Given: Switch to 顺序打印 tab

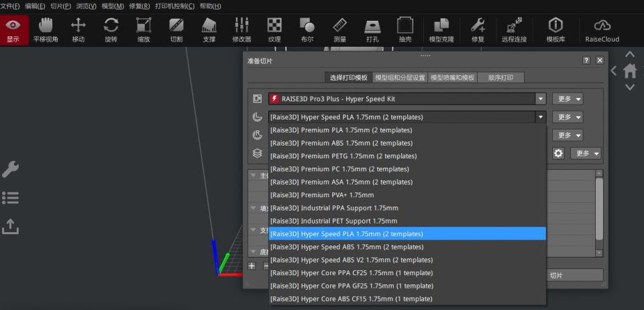Looking at the screenshot, I should pos(500,77).
